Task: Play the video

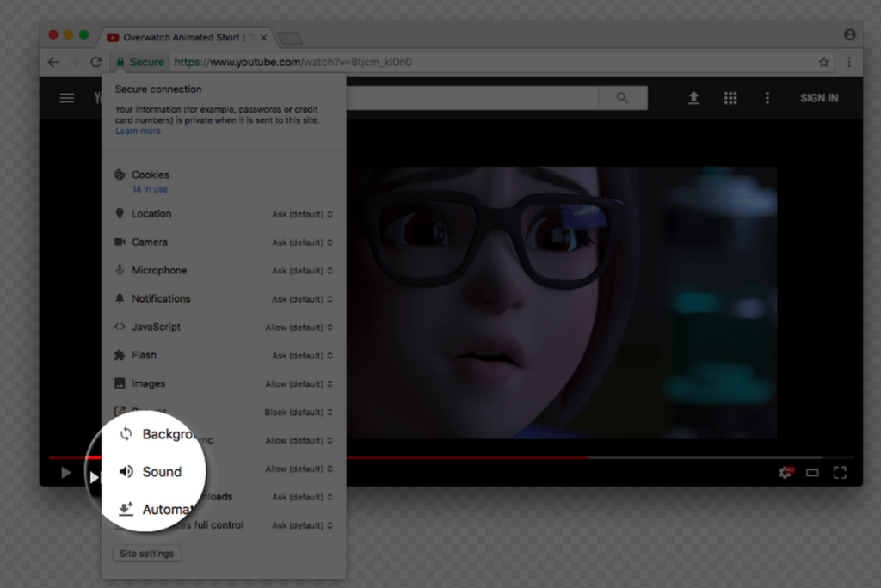Action: tap(65, 472)
